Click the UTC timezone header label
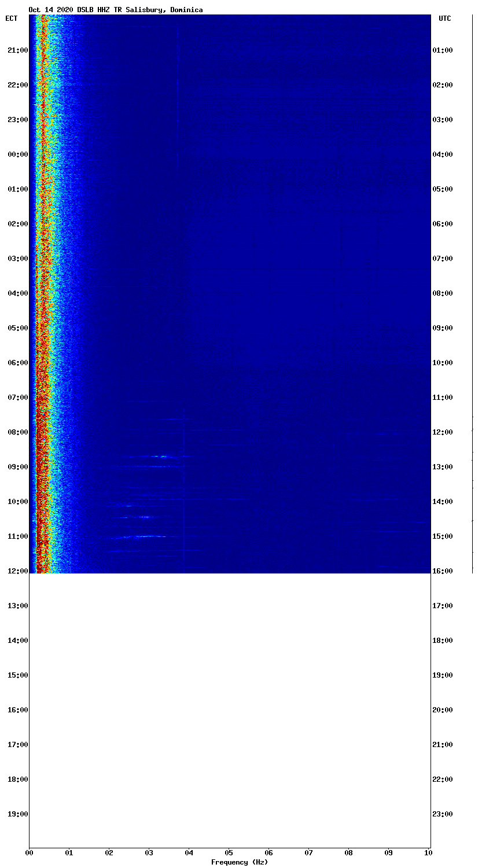Image resolution: width=493 pixels, height=868 pixels. click(x=444, y=19)
